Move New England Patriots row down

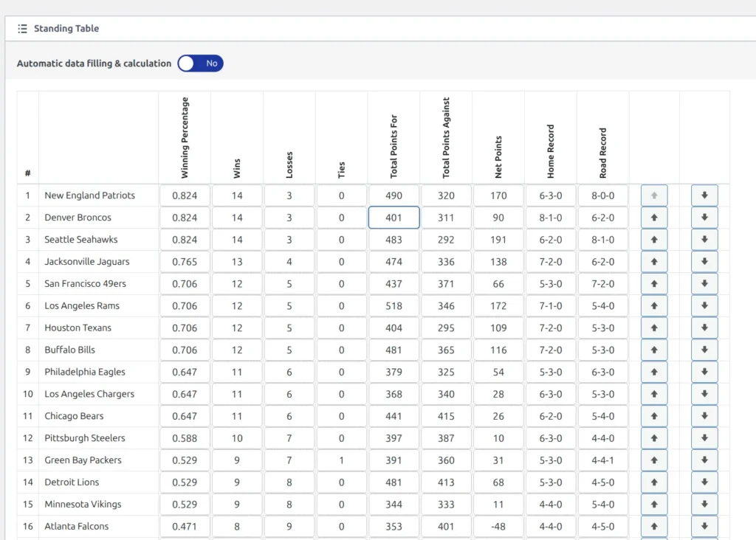coord(704,195)
